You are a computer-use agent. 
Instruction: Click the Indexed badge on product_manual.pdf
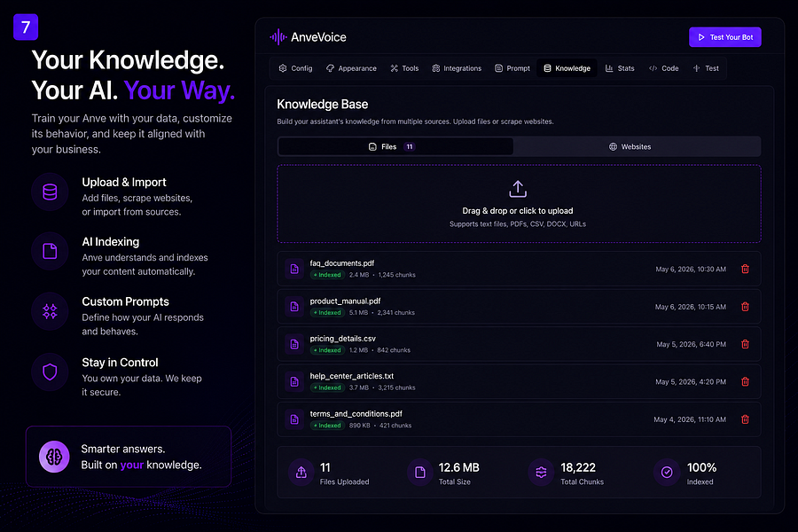[328, 313]
